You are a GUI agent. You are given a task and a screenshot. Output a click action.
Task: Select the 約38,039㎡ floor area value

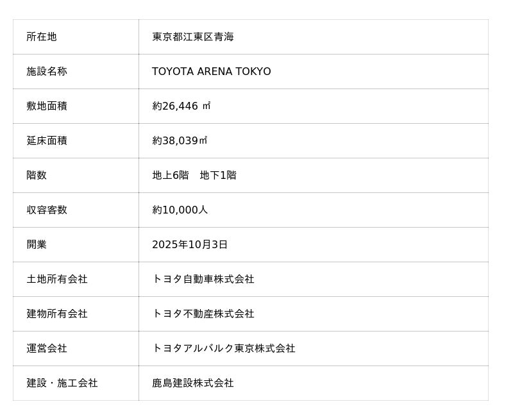180,141
